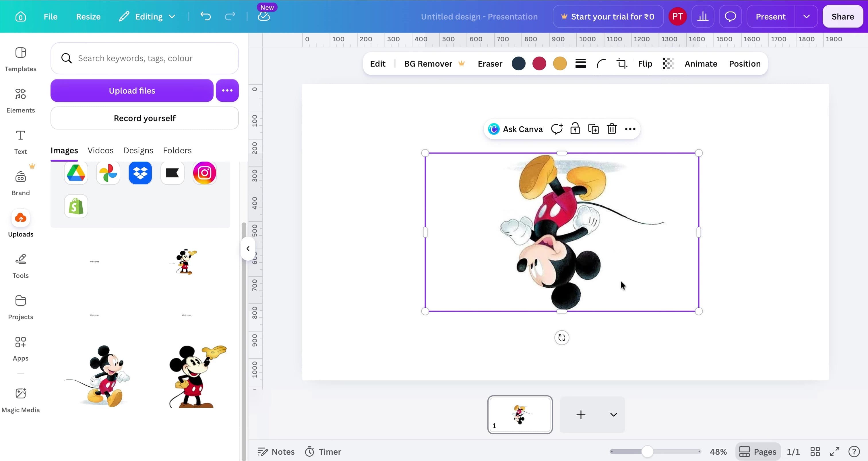This screenshot has width=868, height=461.
Task: Open Ask Canva assistant
Action: coord(516,129)
